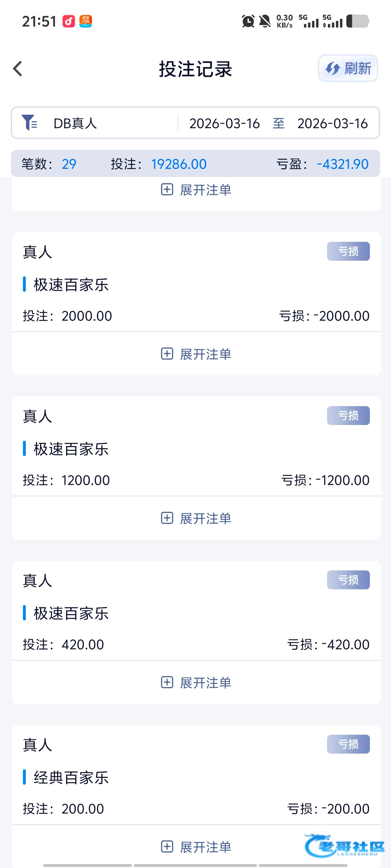
Task: Expand bet slip for the 1200.00 bet
Action: (196, 518)
